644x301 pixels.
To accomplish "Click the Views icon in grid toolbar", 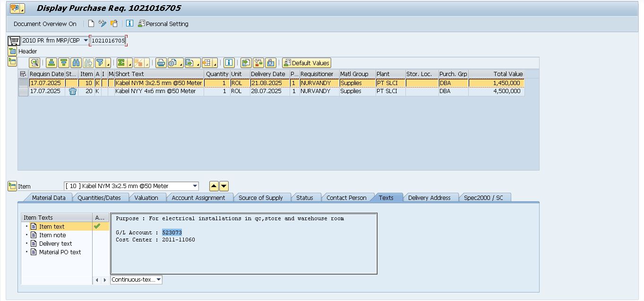I will (x=173, y=63).
